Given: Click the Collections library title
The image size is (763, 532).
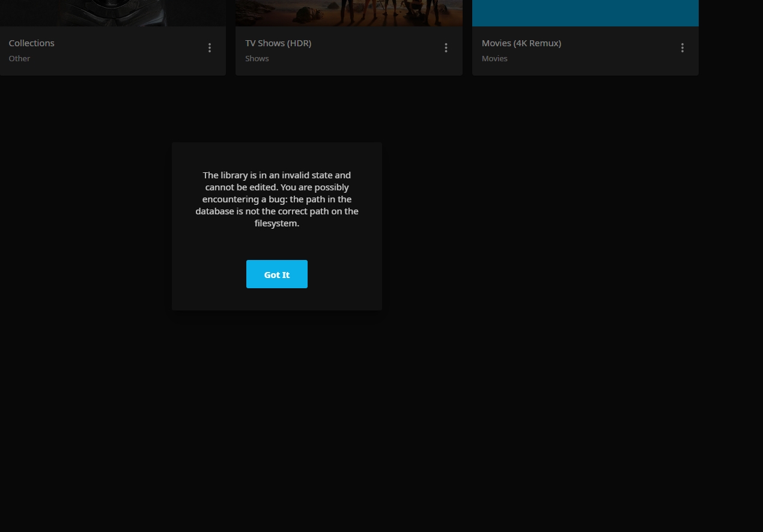Looking at the screenshot, I should point(32,43).
